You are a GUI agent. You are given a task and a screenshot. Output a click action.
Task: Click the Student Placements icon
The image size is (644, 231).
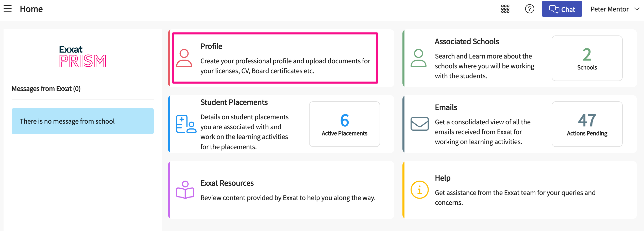(186, 124)
